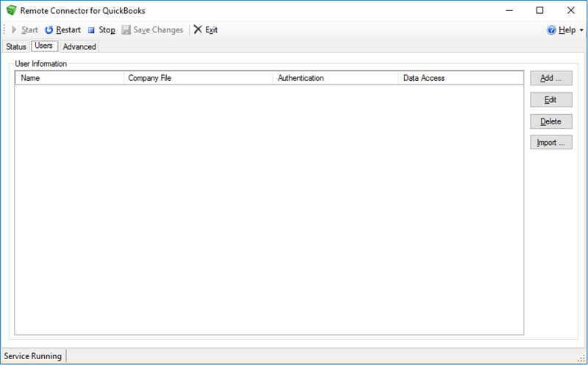588x365 pixels.
Task: Click the Save Changes floppy disk icon
Action: point(126,29)
